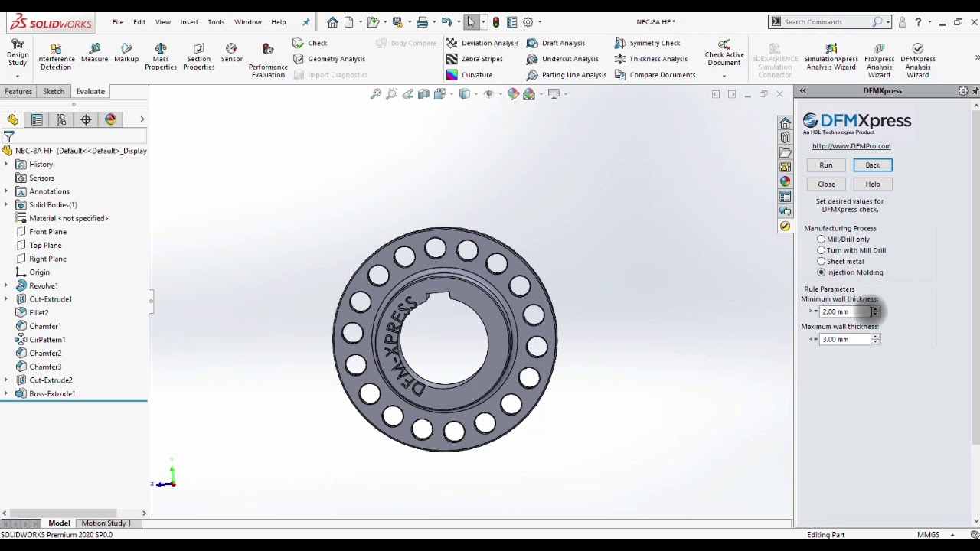Toggle Zebra Stripes display
This screenshot has width=980, height=551.
(x=475, y=59)
